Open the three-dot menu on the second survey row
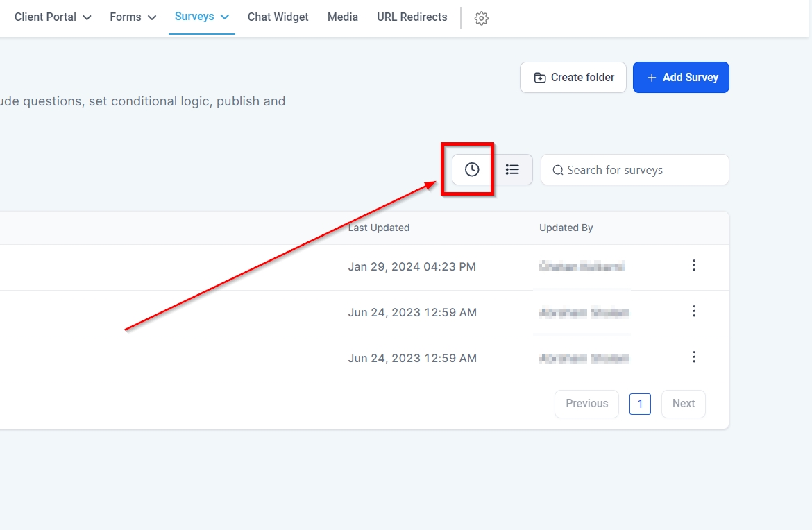The width and height of the screenshot is (812, 530). [x=693, y=311]
